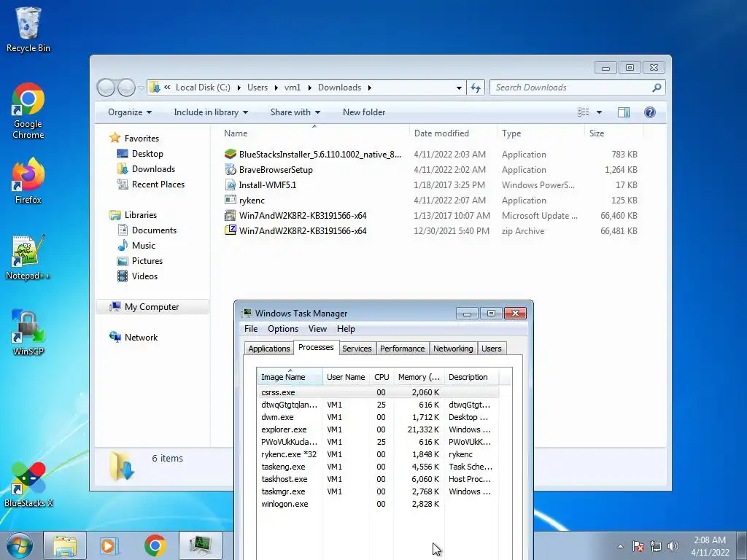
Task: Open File Explorer from the taskbar
Action: [x=65, y=545]
